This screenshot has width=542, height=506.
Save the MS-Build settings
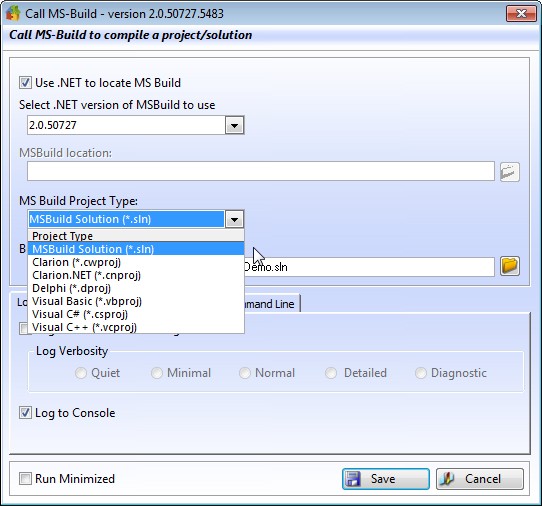pos(386,479)
